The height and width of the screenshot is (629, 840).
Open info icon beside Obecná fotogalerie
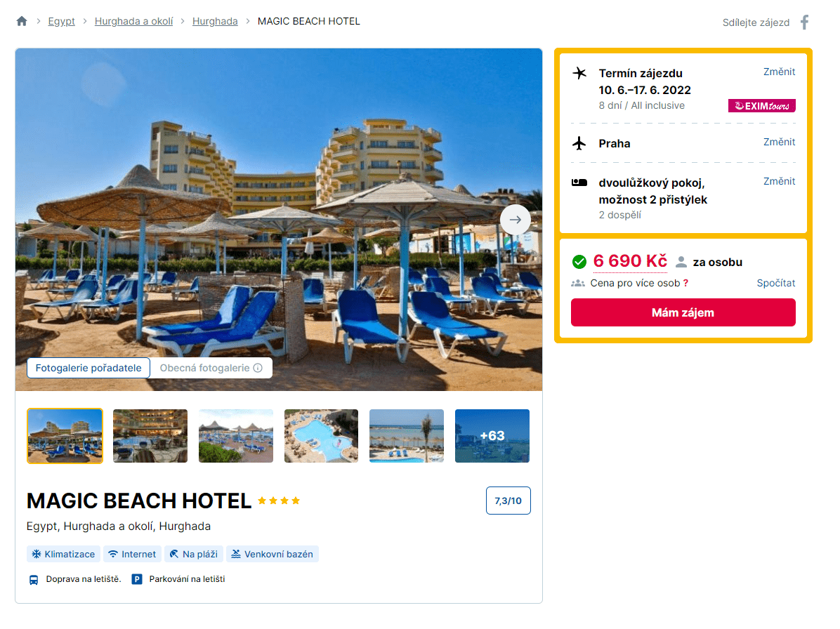coord(258,368)
